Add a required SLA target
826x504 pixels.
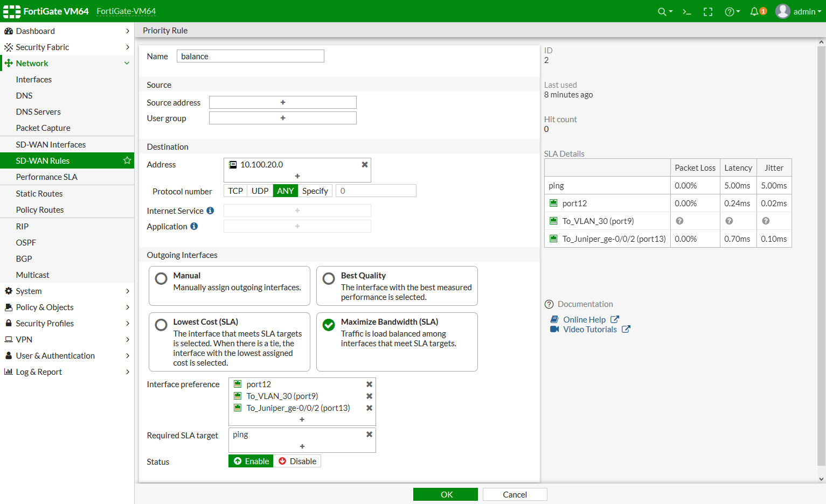click(302, 446)
